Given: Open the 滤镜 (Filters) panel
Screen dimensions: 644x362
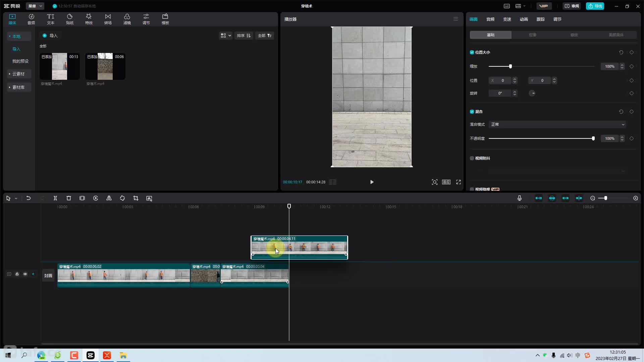Looking at the screenshot, I should 127,19.
